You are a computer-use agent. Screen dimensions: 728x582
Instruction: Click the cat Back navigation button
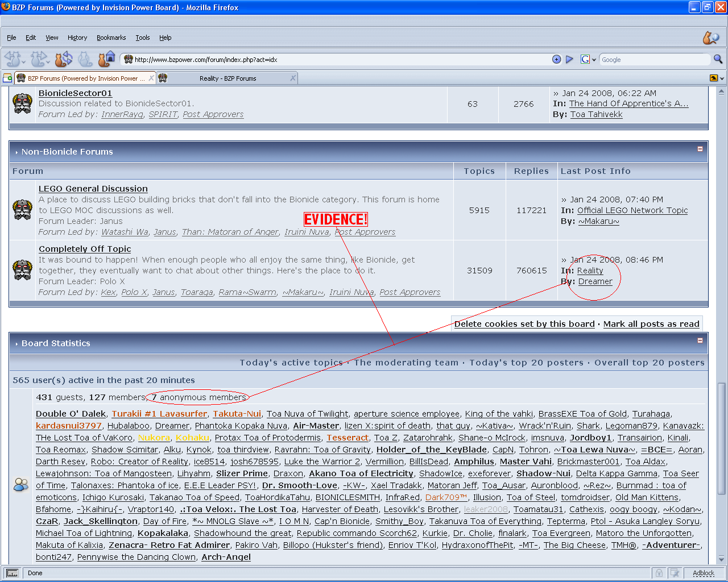(12, 59)
